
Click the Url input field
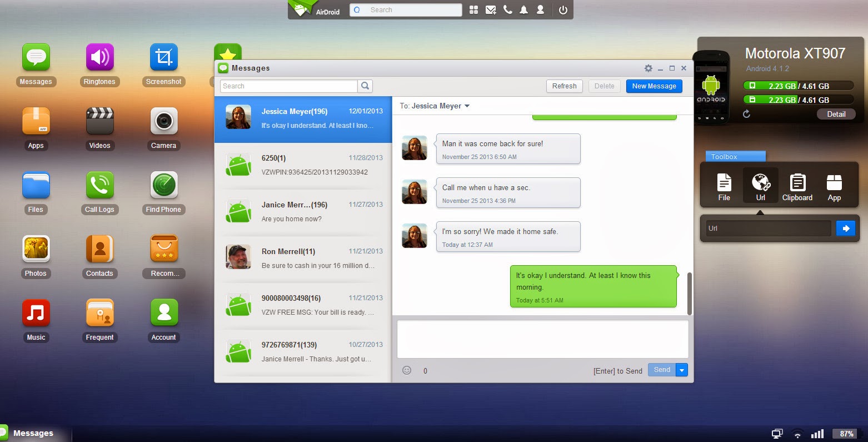tap(769, 229)
